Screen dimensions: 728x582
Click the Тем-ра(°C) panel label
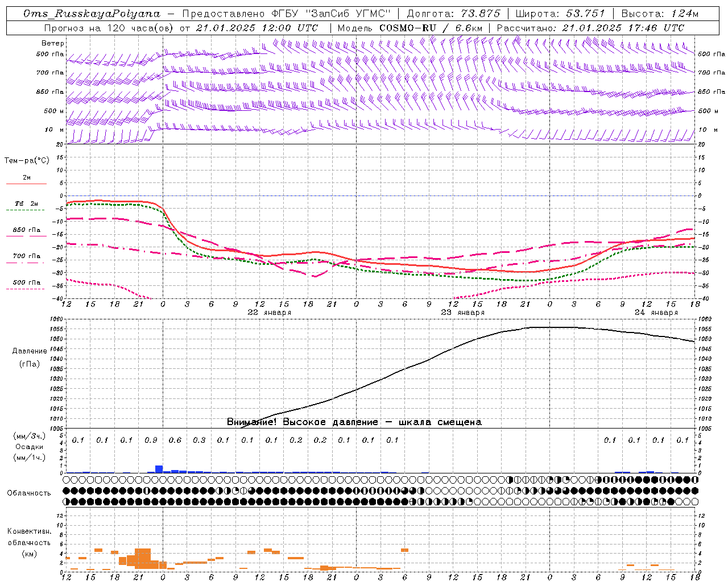tap(27, 161)
